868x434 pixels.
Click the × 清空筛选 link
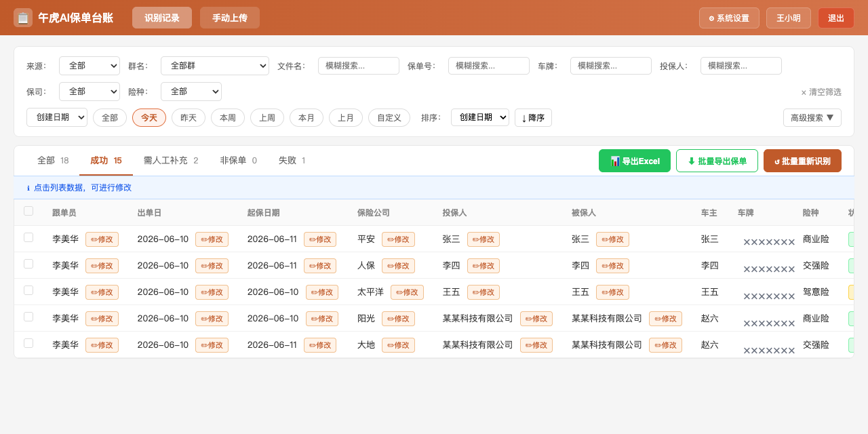[x=821, y=92]
